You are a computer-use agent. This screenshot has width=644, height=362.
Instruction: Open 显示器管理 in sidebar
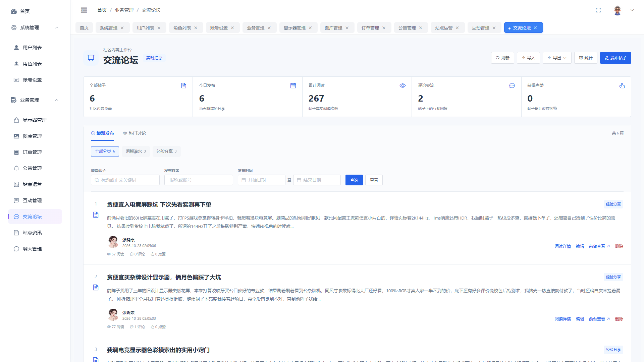pos(35,120)
